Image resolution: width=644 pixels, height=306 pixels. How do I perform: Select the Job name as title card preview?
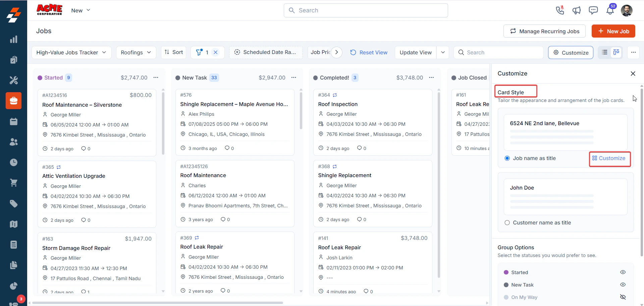click(x=566, y=132)
